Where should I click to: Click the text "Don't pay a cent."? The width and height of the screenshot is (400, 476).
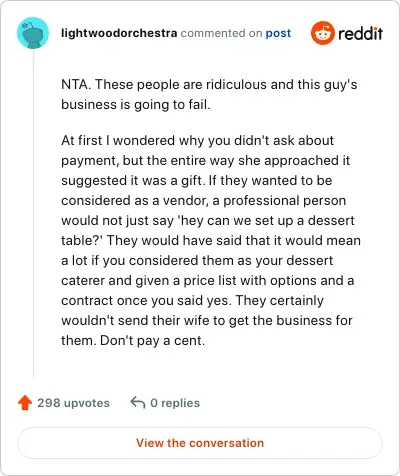(x=153, y=340)
